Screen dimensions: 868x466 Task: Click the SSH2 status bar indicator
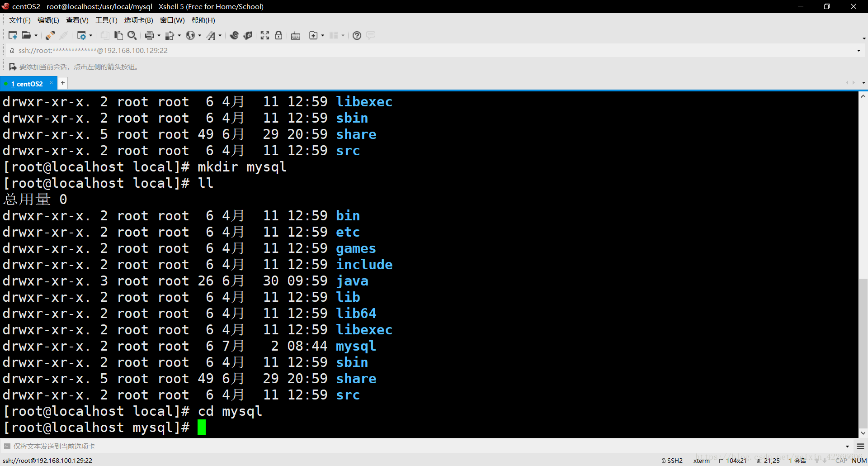[672, 461]
